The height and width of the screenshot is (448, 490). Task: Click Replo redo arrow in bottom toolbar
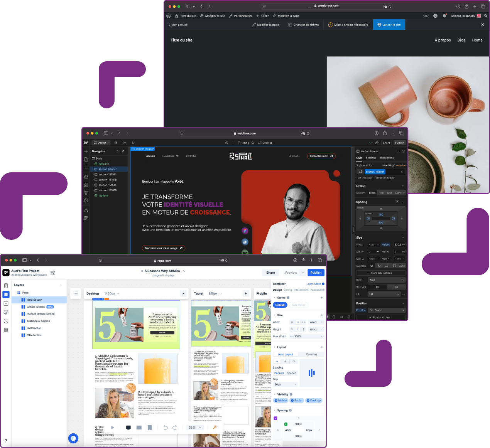tap(175, 427)
